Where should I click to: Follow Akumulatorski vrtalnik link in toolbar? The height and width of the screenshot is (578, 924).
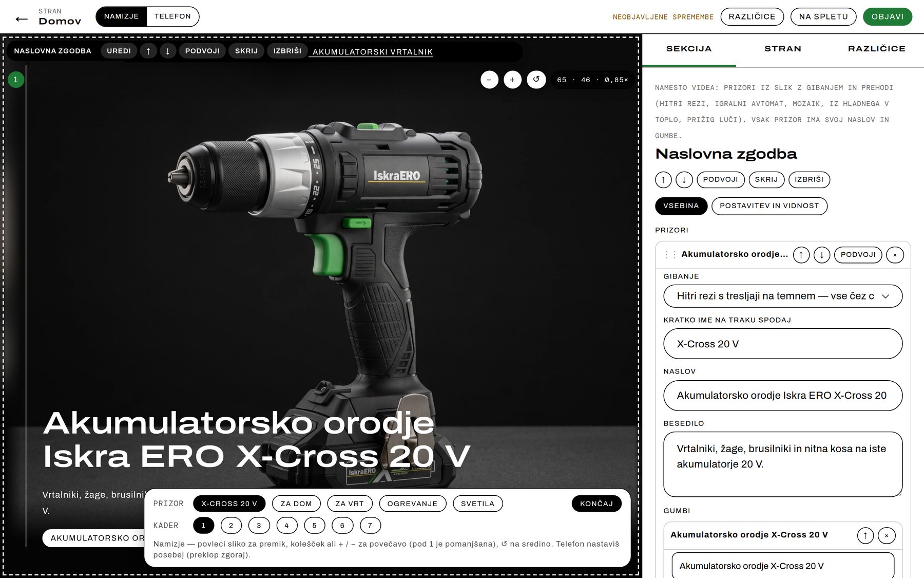[373, 52]
